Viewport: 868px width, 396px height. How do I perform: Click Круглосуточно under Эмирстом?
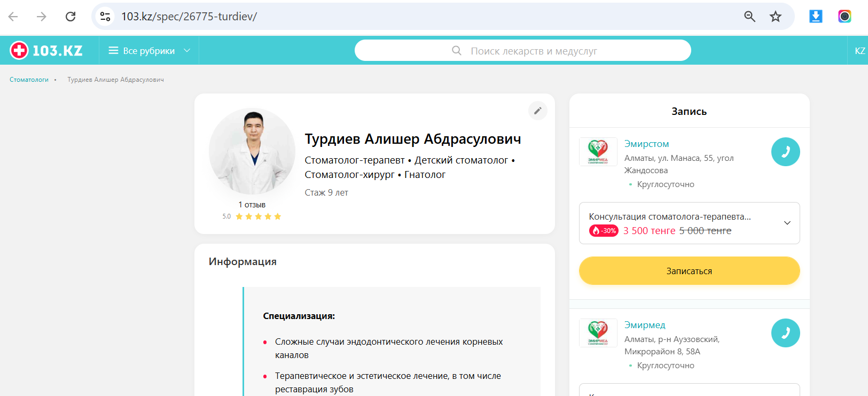[x=666, y=184]
